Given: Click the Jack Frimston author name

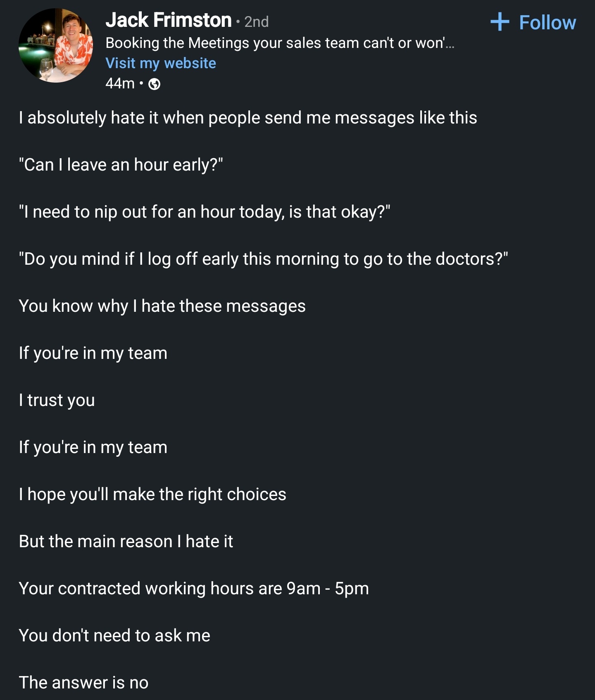Looking at the screenshot, I should (x=169, y=20).
